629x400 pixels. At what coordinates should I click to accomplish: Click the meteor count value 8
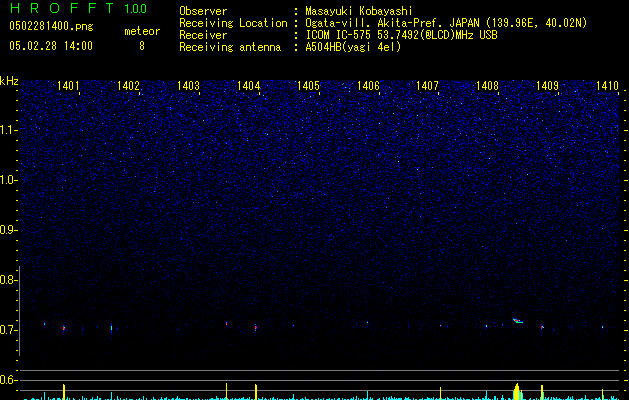point(142,46)
